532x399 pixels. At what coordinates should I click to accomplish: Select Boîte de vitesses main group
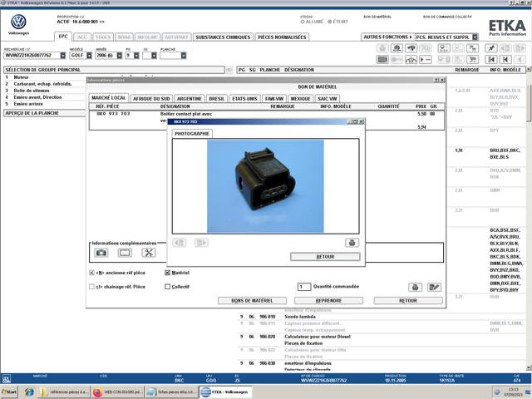click(x=32, y=91)
